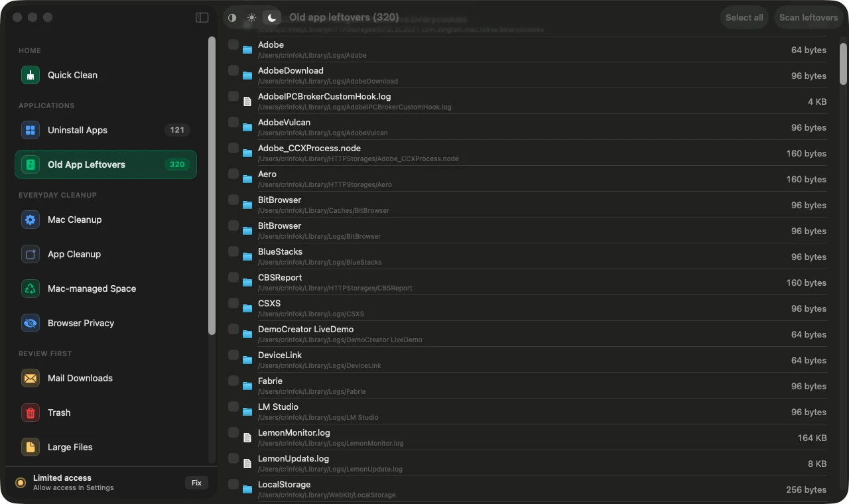Click the /Users/crinfok/Library/WebKit/LocalStorage path
Screen dimensions: 849x504
click(x=327, y=495)
